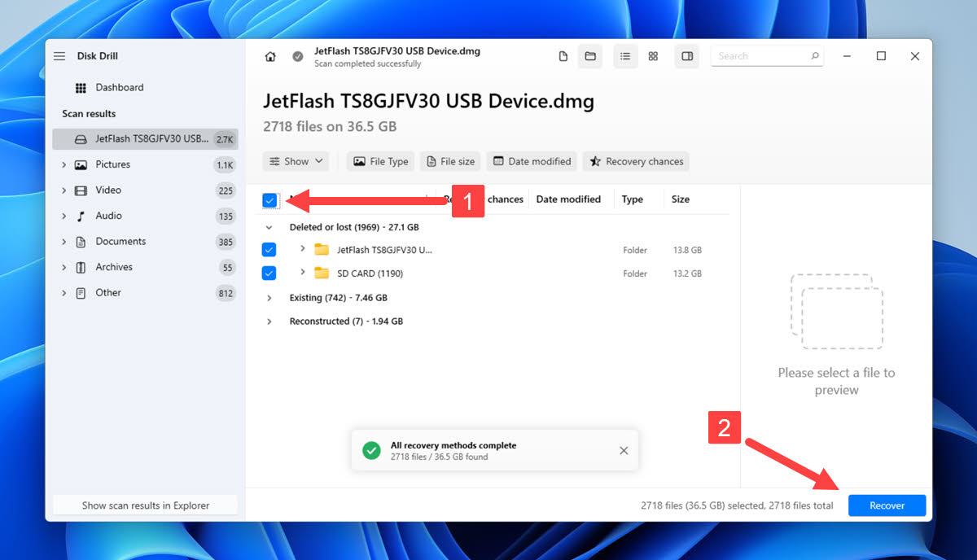Expand the Audio sidebar chevron
The width and height of the screenshot is (977, 560).
64,216
